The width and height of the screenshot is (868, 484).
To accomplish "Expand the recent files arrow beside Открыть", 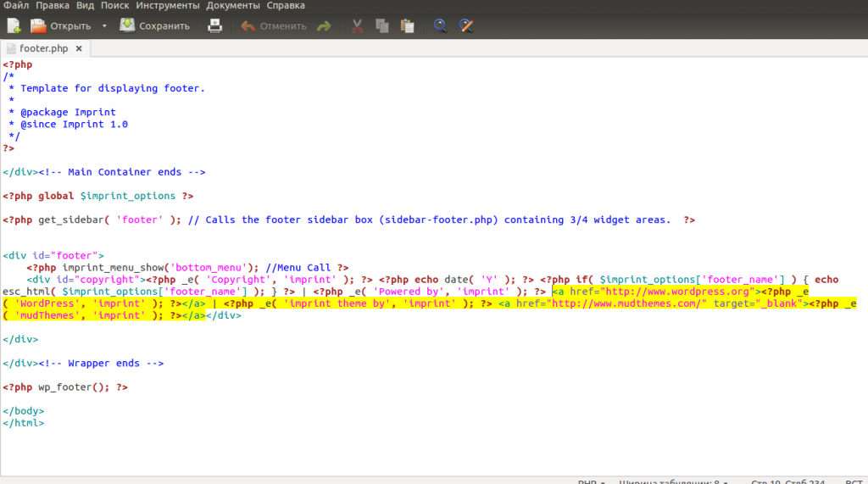I will [104, 26].
